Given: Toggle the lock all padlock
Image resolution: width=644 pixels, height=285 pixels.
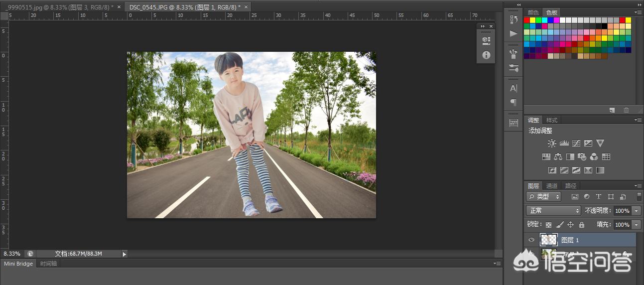Looking at the screenshot, I should click(581, 225).
